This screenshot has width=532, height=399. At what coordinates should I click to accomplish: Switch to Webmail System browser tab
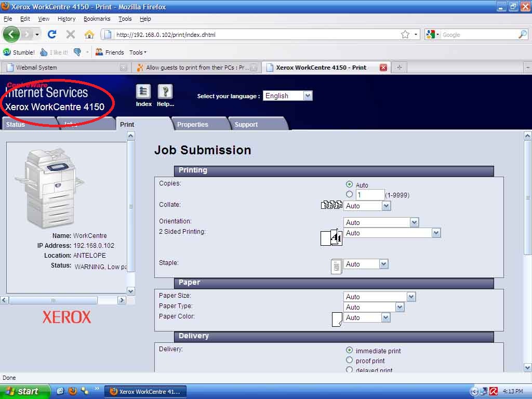click(65, 68)
